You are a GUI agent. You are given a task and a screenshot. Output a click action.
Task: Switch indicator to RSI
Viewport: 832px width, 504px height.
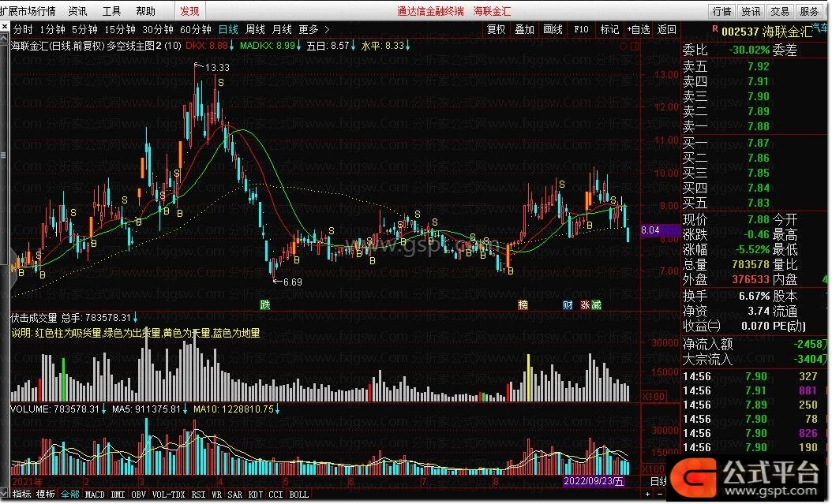[198, 495]
